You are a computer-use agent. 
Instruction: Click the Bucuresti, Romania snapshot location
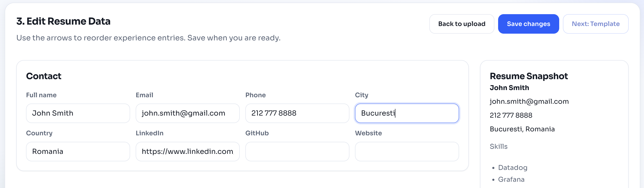(522, 129)
